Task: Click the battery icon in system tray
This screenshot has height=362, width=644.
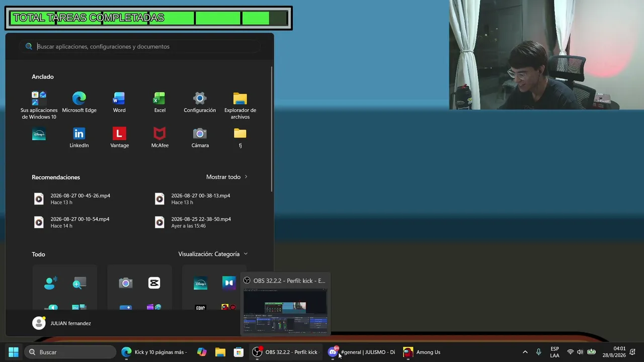Action: click(x=592, y=352)
